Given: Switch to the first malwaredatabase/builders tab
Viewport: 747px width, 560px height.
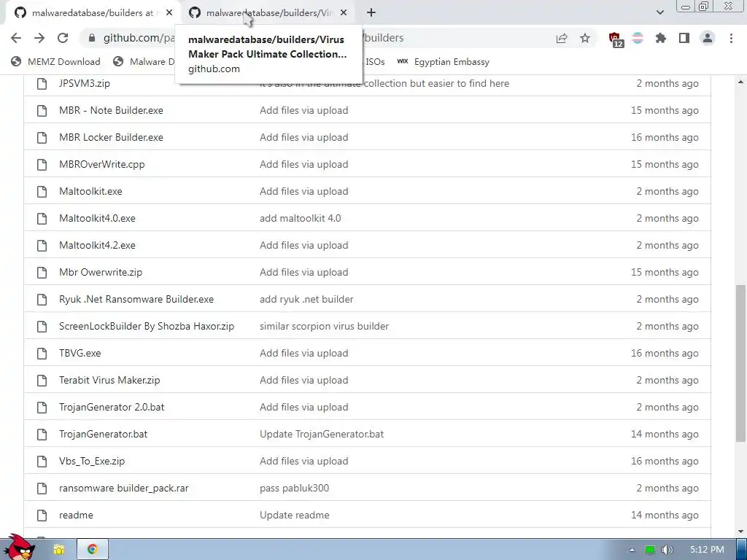Looking at the screenshot, I should [x=91, y=13].
